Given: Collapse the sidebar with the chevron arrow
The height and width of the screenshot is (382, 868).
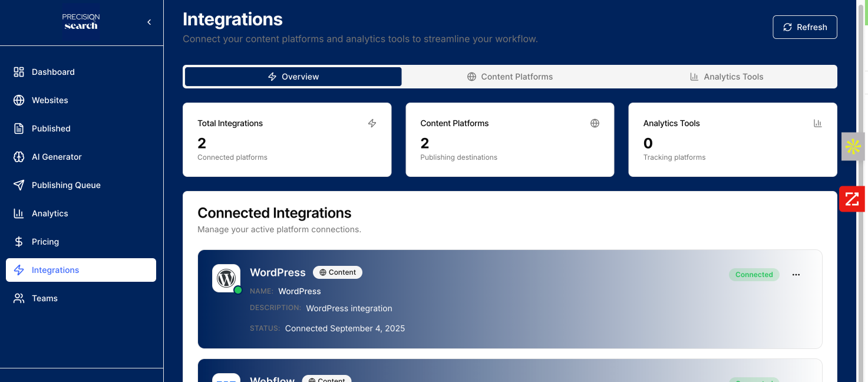Looking at the screenshot, I should pyautogui.click(x=149, y=22).
